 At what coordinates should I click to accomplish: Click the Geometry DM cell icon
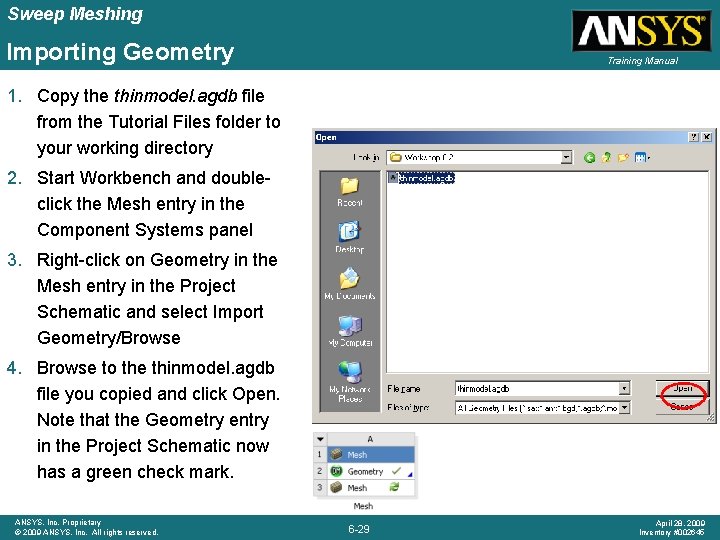[x=337, y=471]
